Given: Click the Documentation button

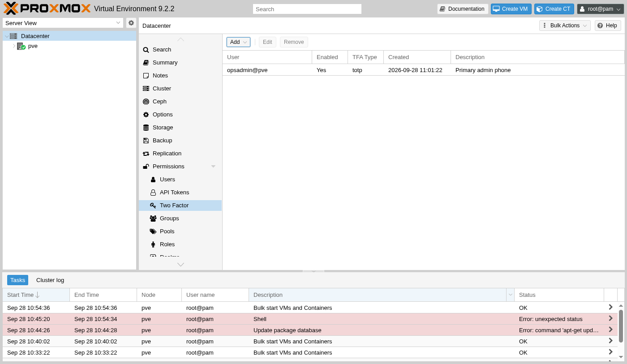Looking at the screenshot, I should point(463,9).
